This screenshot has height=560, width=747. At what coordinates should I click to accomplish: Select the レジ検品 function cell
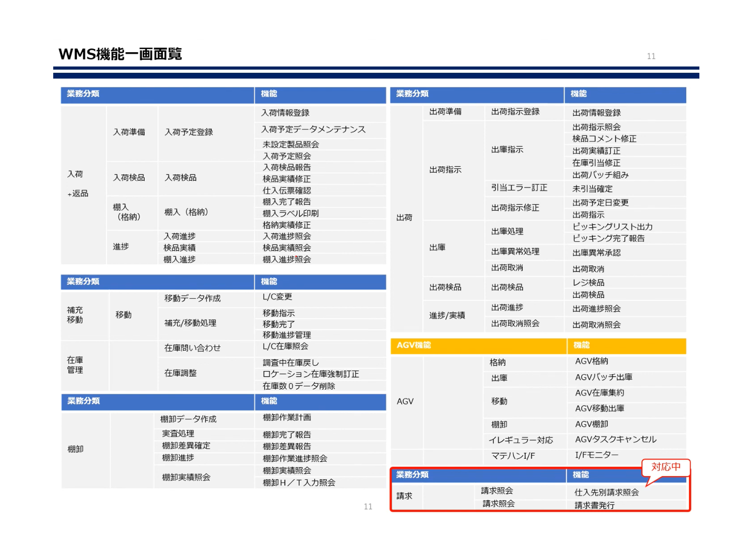tap(588, 283)
